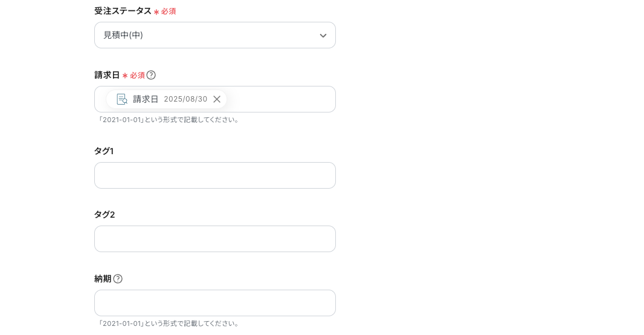Focus empty area of 請求日 input field
The width and height of the screenshot is (644, 335).
pyautogui.click(x=281, y=99)
